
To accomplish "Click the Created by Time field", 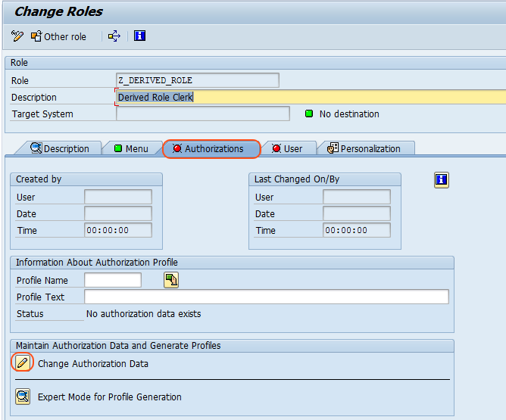I will tap(118, 230).
